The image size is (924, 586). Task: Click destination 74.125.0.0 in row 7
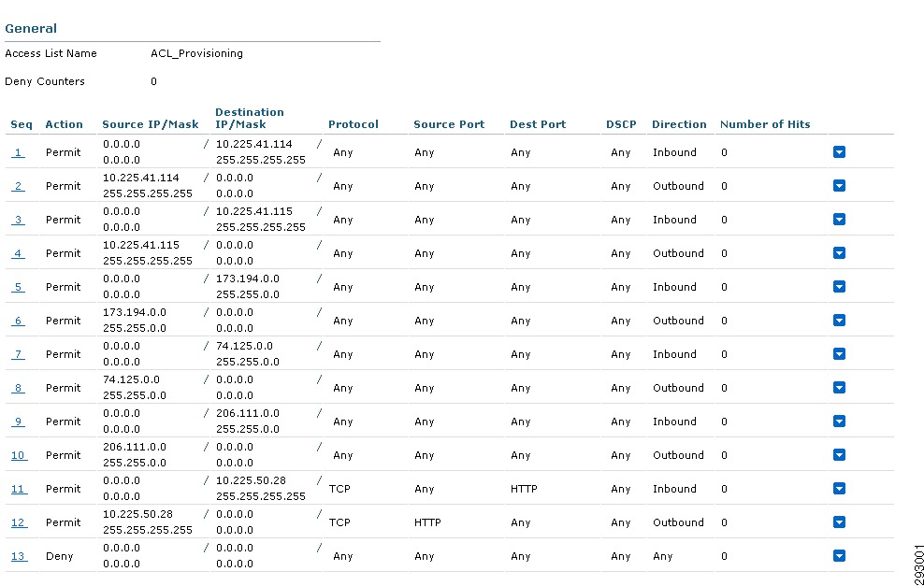(244, 346)
